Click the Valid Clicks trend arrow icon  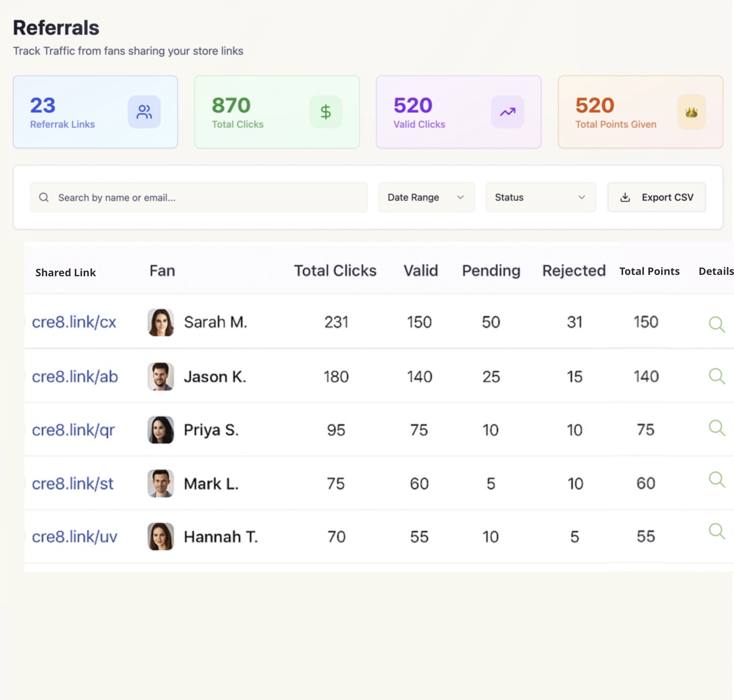click(507, 112)
